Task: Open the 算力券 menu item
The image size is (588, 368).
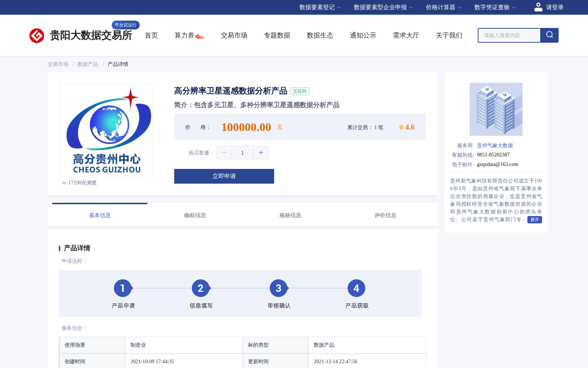Action: click(x=184, y=35)
